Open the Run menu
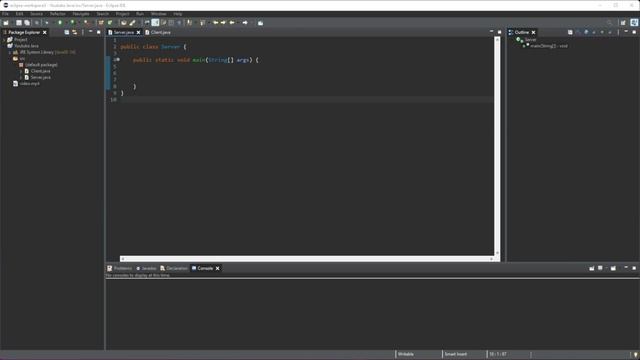 click(140, 14)
